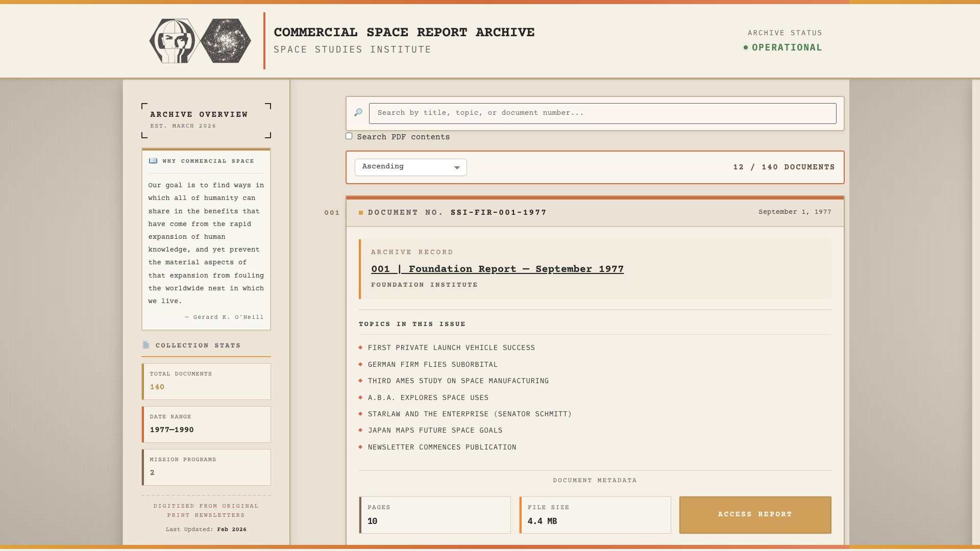980x551 pixels.
Task: Click the September 1, 1977 date
Action: tap(795, 212)
